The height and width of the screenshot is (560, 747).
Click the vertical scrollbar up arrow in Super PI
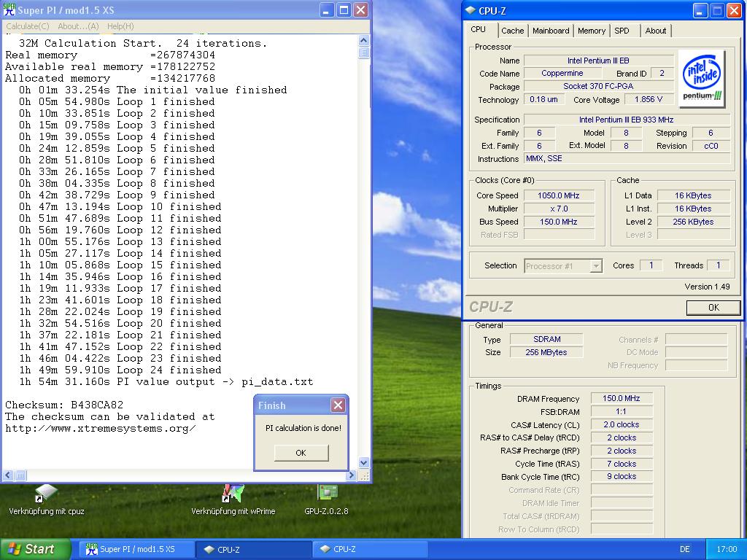[x=363, y=41]
